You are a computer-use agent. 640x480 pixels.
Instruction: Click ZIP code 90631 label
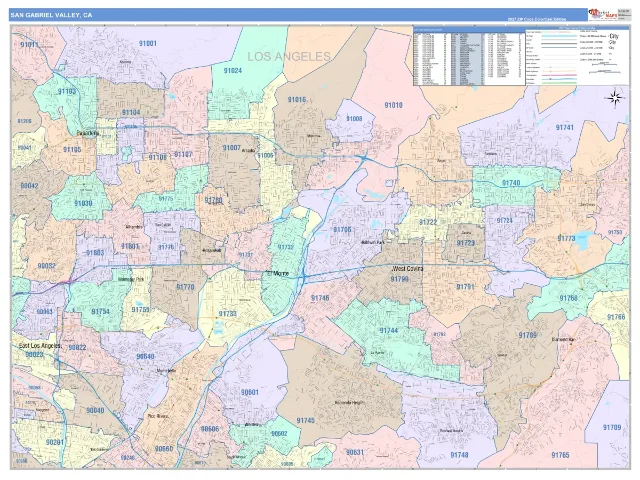(354, 452)
